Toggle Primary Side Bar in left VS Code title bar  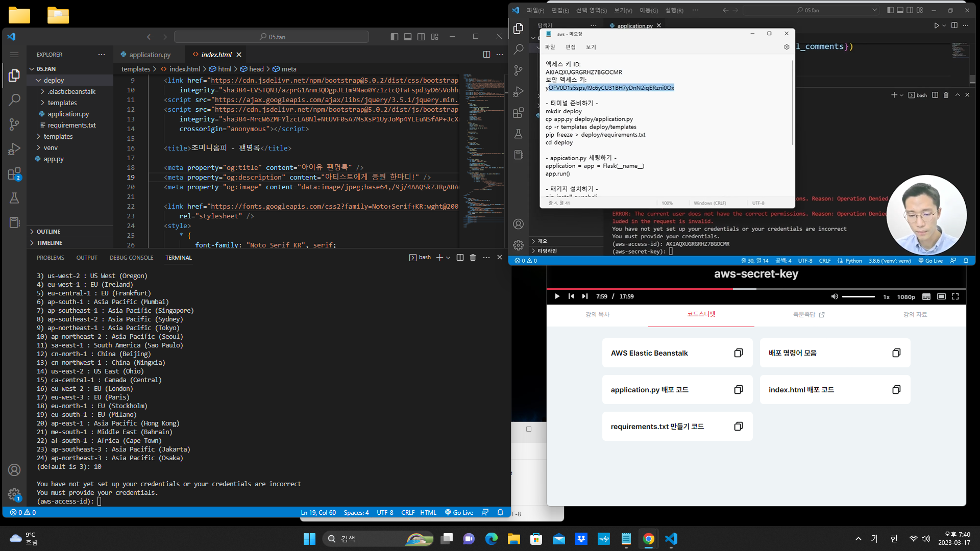tap(395, 37)
